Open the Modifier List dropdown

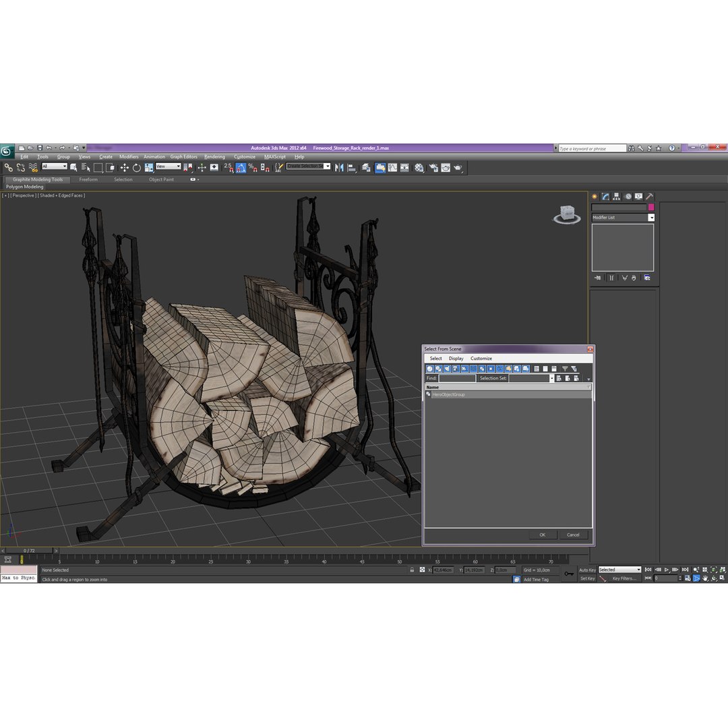(651, 217)
